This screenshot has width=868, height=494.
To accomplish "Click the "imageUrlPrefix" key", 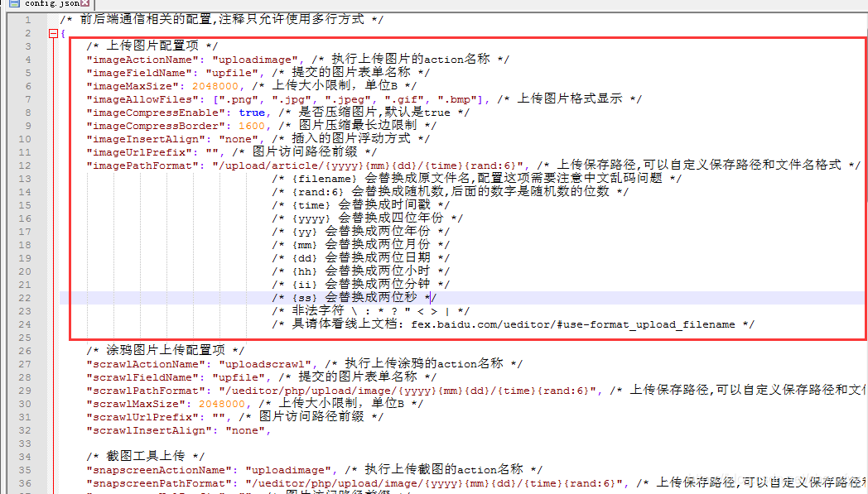I will click(139, 153).
